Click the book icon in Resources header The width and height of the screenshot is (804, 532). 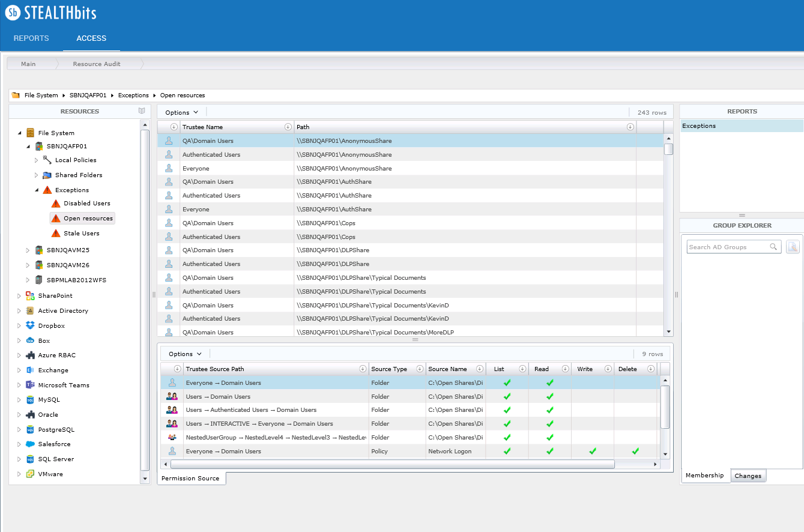(x=142, y=111)
